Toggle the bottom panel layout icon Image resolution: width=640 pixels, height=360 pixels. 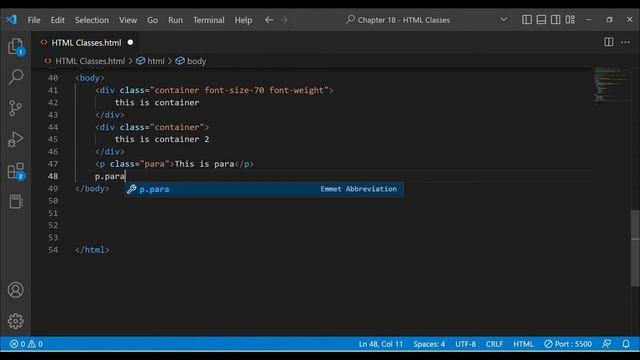[x=541, y=20]
